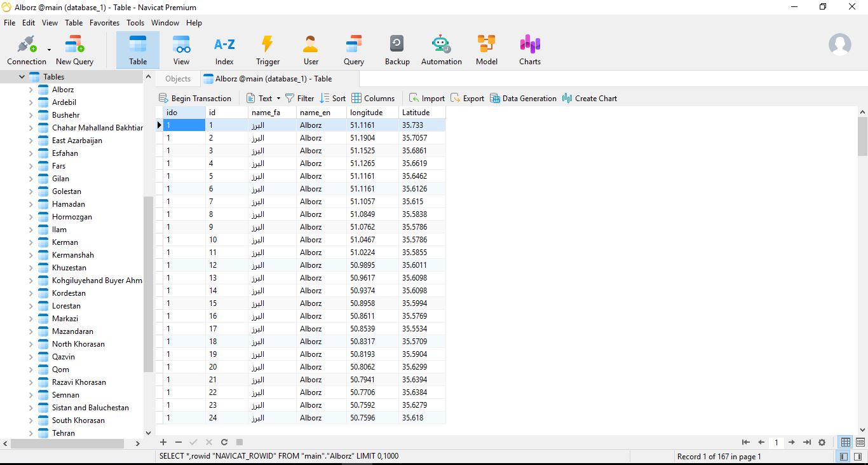Delete record with minus icon
The width and height of the screenshot is (868, 465).
point(179,442)
